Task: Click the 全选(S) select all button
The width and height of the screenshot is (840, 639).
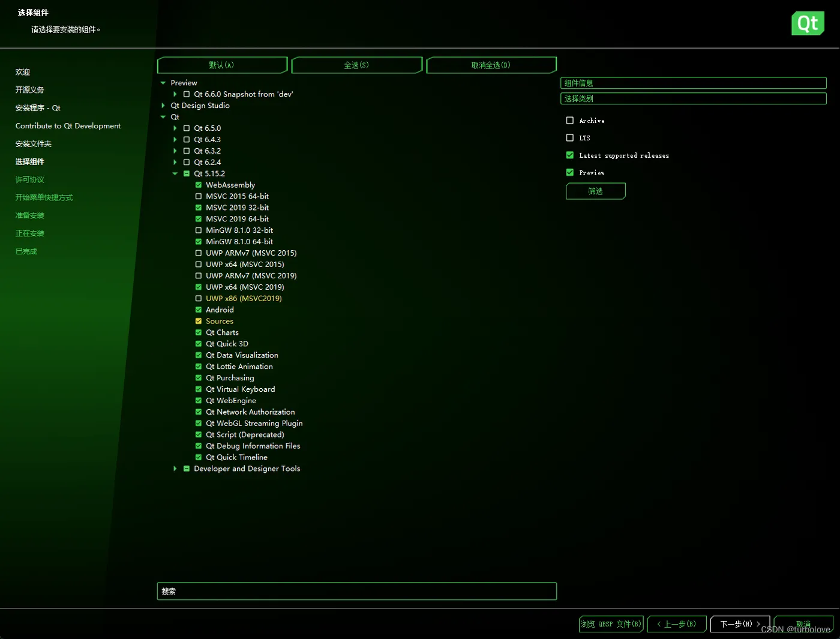Action: pos(357,65)
